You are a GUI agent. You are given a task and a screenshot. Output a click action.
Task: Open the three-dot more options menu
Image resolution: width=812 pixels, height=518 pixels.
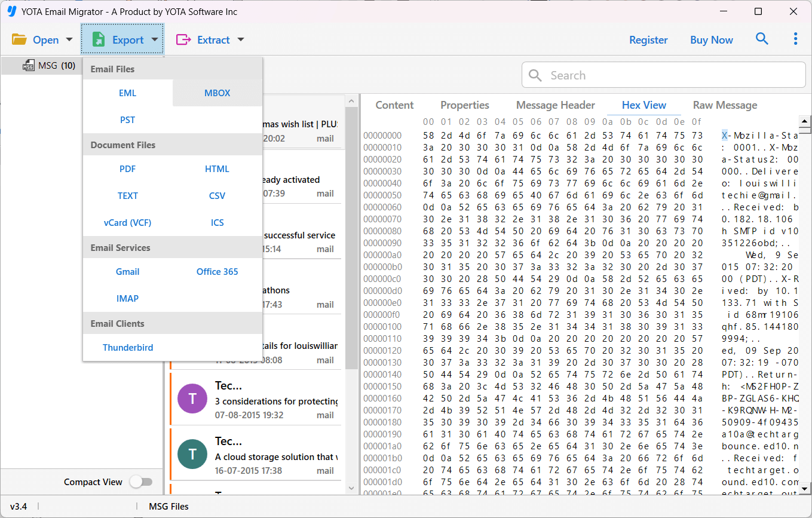(795, 39)
